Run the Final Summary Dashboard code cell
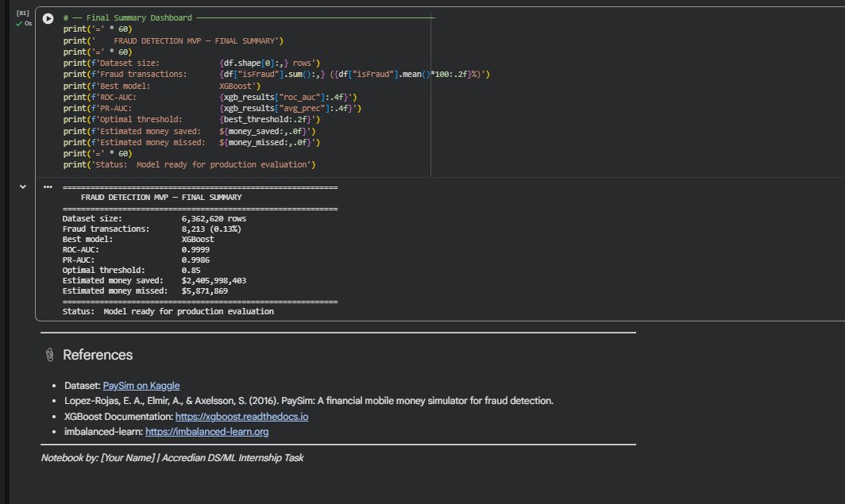845x504 pixels. click(48, 18)
